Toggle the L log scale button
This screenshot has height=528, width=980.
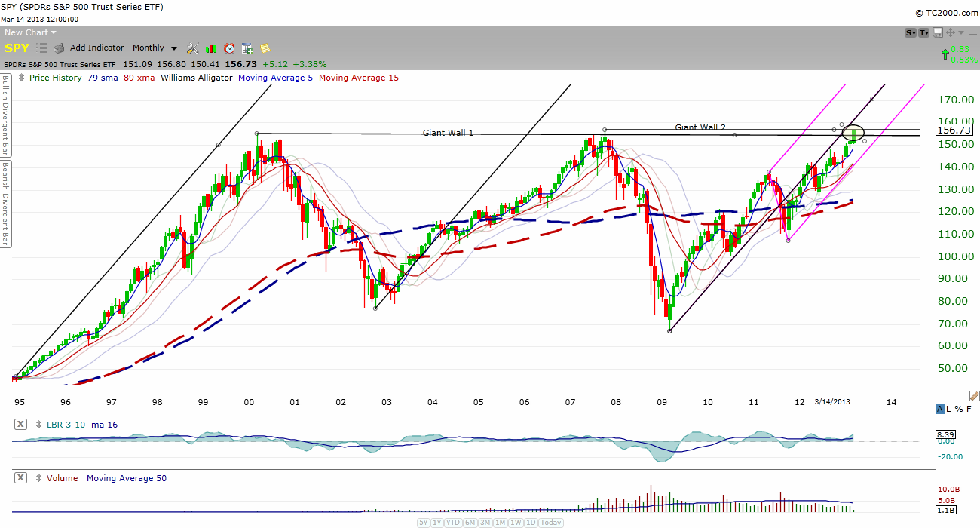(949, 409)
